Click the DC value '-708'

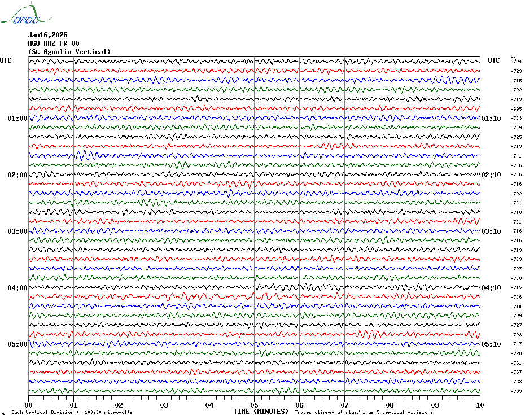point(517,278)
